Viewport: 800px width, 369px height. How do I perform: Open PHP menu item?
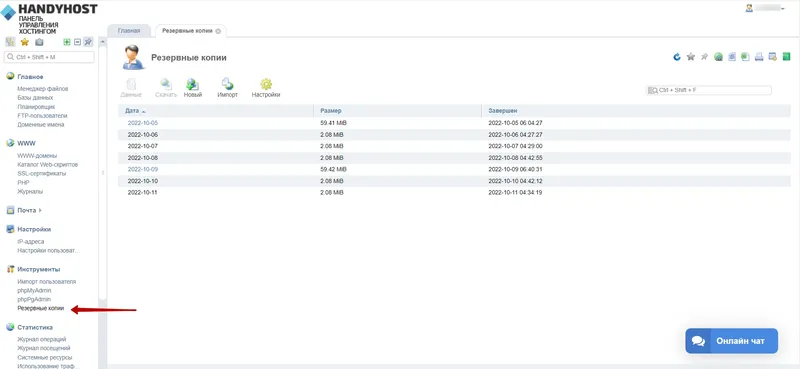click(23, 182)
